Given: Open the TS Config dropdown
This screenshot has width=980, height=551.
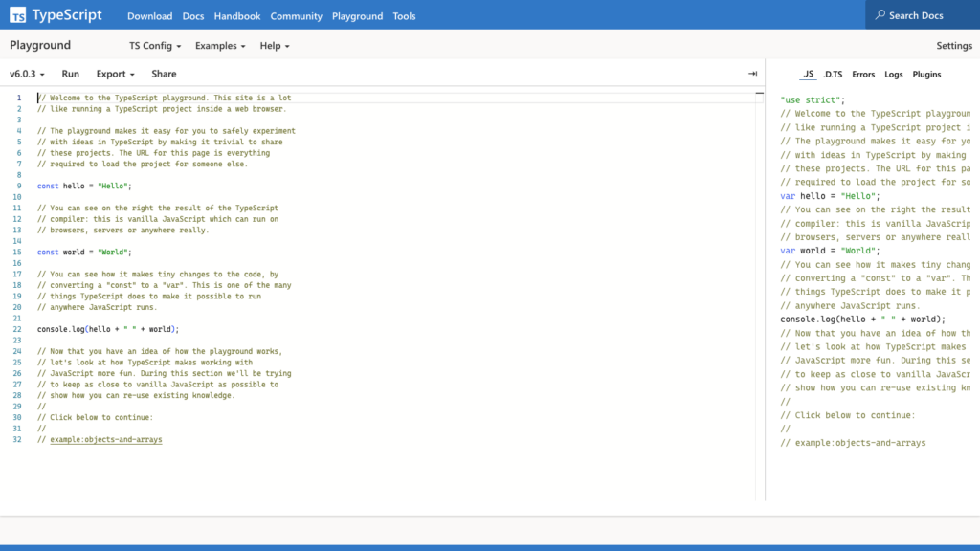Looking at the screenshot, I should point(155,46).
